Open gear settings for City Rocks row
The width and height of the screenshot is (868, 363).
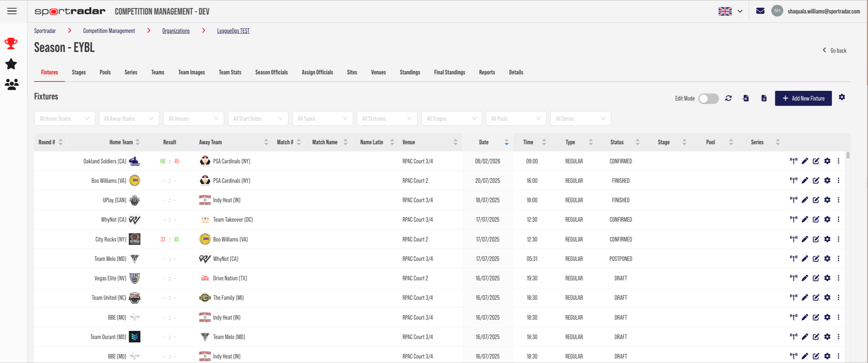827,239
